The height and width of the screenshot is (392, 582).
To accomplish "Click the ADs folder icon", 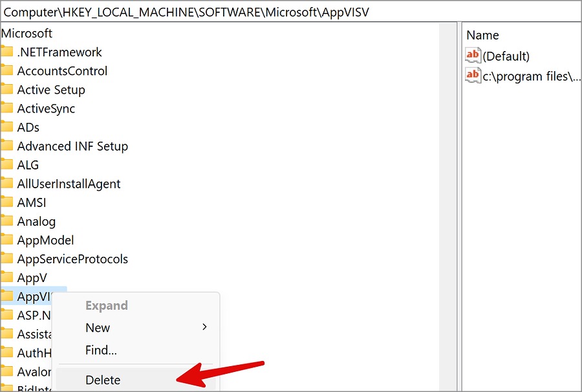I will 6,127.
